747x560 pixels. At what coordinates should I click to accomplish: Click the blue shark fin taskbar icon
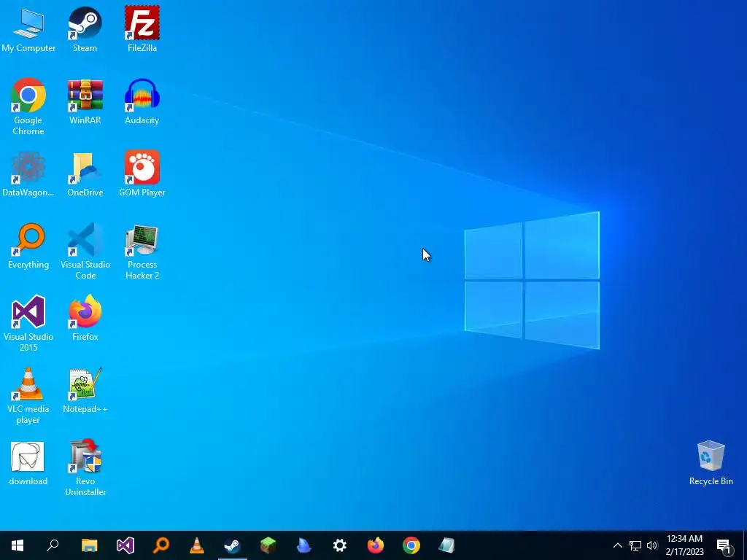(x=304, y=545)
